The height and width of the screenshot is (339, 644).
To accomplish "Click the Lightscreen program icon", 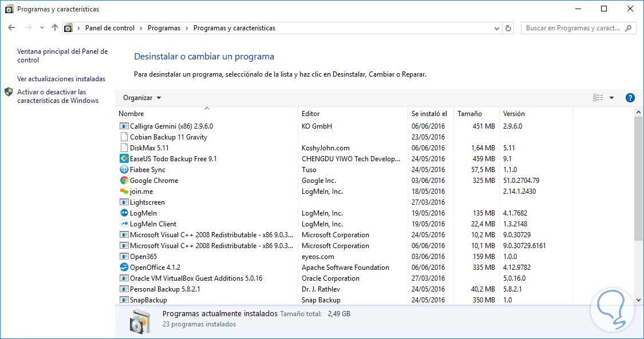I will click(124, 202).
